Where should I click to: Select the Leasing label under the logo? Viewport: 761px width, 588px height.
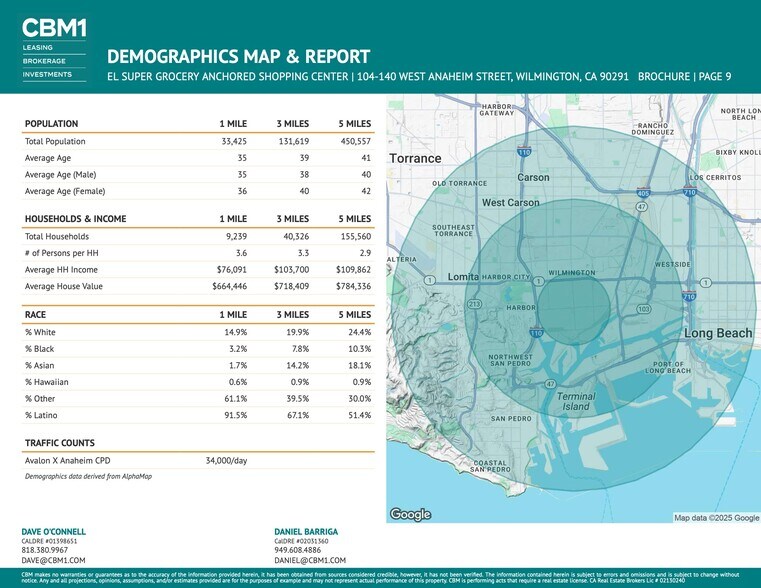point(38,47)
